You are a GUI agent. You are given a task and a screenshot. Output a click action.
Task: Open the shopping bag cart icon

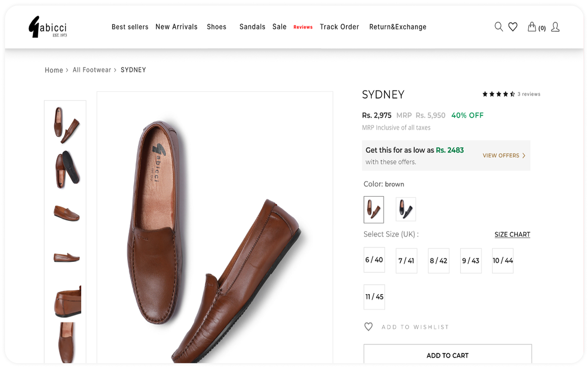point(532,27)
